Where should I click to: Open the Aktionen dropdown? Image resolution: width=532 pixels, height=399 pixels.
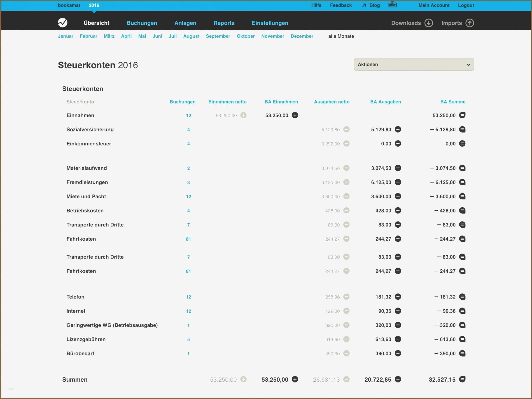414,64
